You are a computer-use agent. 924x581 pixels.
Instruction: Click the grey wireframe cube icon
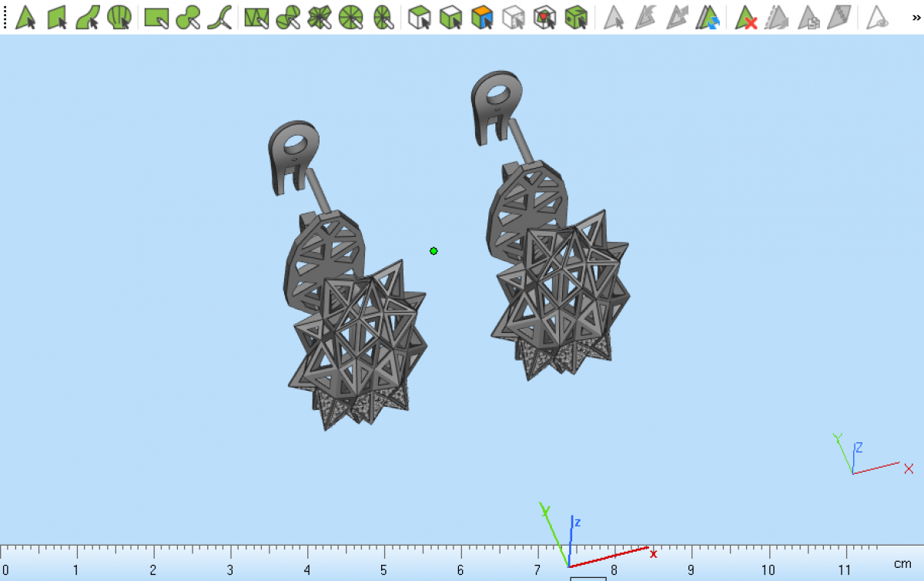tap(514, 17)
